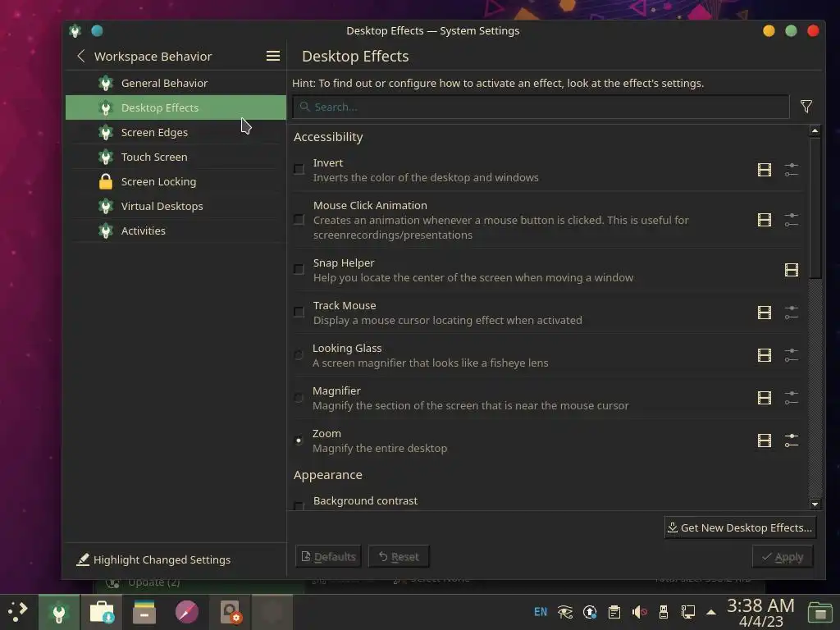
Task: Click the scrollbar down arrow
Action: 815,504
